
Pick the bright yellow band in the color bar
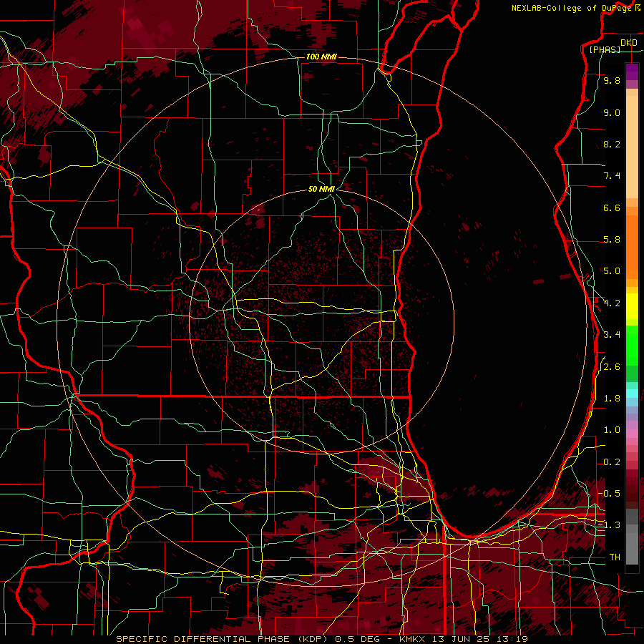(x=632, y=306)
